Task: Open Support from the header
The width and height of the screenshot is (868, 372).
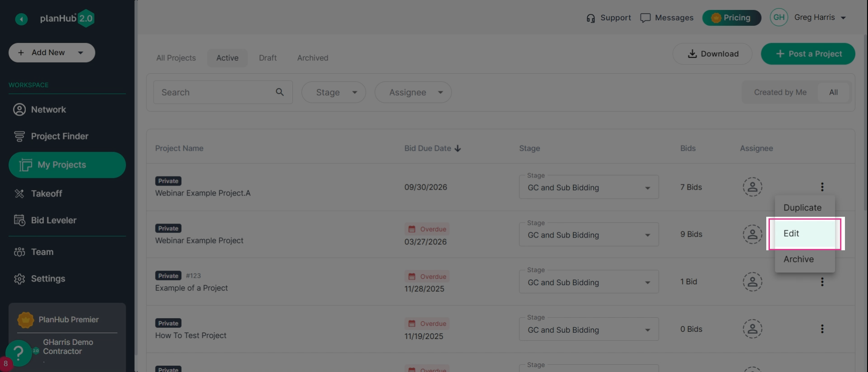Action: point(609,18)
